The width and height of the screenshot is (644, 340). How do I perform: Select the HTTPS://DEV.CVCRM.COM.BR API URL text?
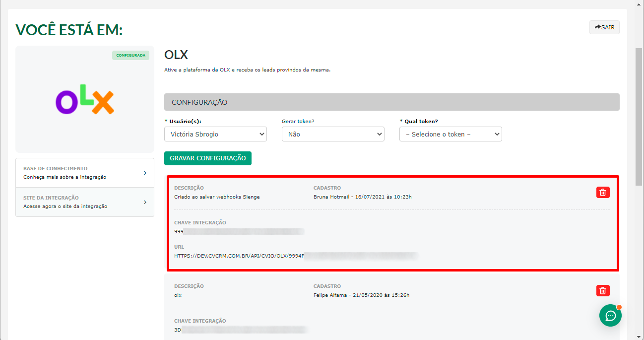[296, 256]
